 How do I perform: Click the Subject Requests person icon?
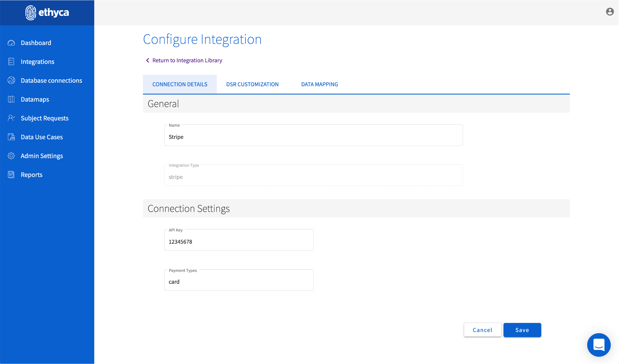tap(11, 118)
